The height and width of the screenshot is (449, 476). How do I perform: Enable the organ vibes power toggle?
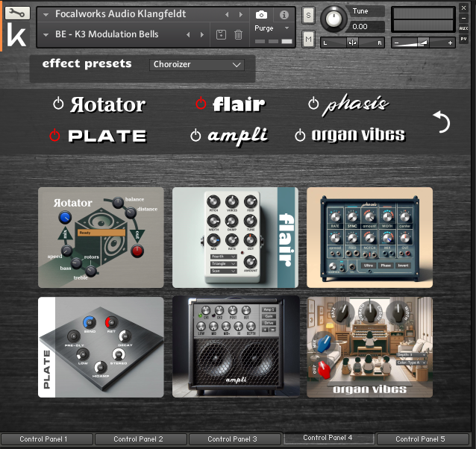[x=300, y=135]
